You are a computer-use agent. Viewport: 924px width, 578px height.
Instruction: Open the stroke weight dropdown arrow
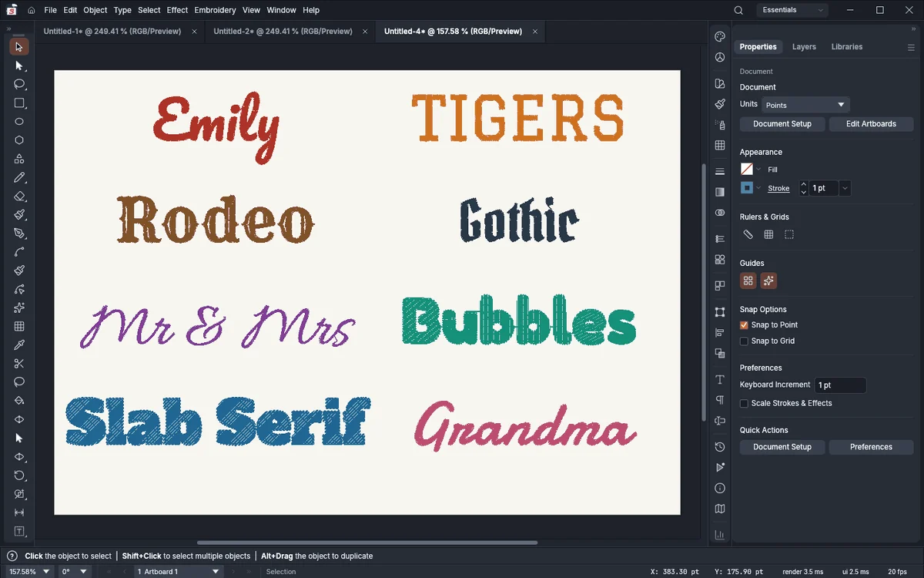click(x=845, y=188)
